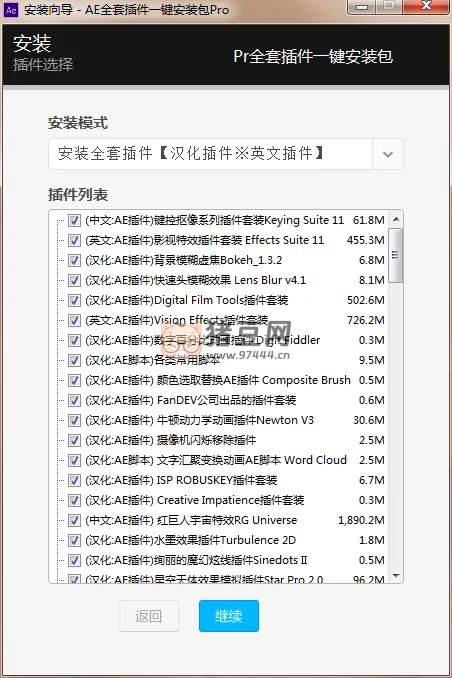Toggle 摄像机闪烁移除插件 checkbox

pyautogui.click(x=74, y=440)
